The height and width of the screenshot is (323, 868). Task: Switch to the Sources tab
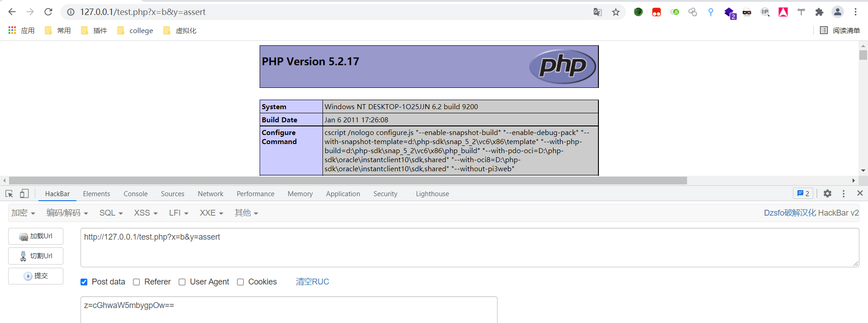(172, 194)
